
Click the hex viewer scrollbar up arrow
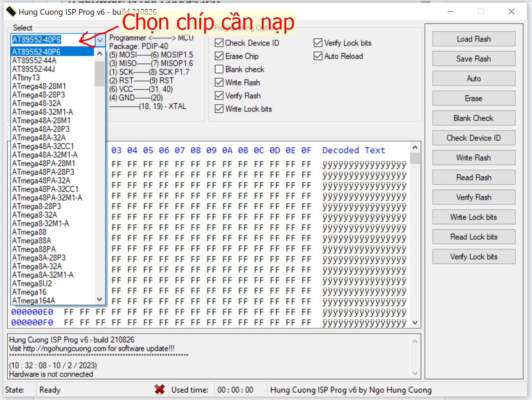tap(415, 147)
